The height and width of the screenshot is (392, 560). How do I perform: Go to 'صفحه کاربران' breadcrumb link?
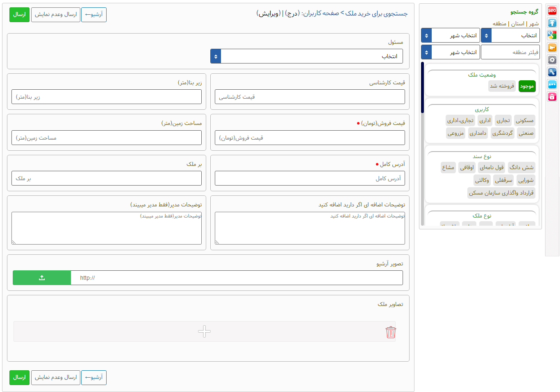[321, 14]
